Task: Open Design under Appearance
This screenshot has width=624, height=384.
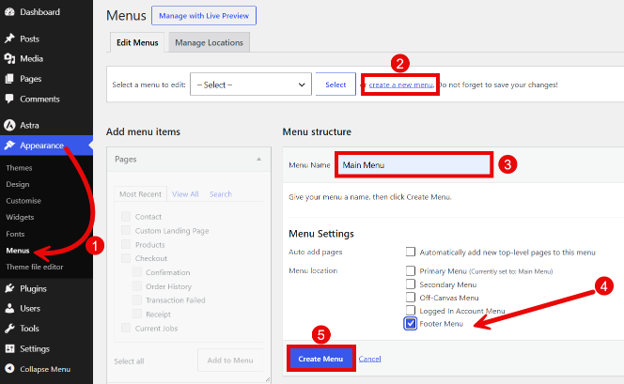Action: 18,184
